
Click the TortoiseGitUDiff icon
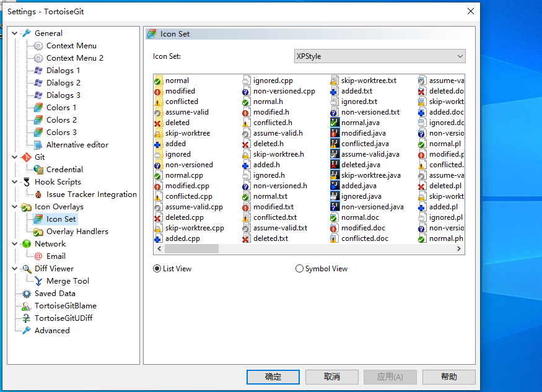pos(27,318)
